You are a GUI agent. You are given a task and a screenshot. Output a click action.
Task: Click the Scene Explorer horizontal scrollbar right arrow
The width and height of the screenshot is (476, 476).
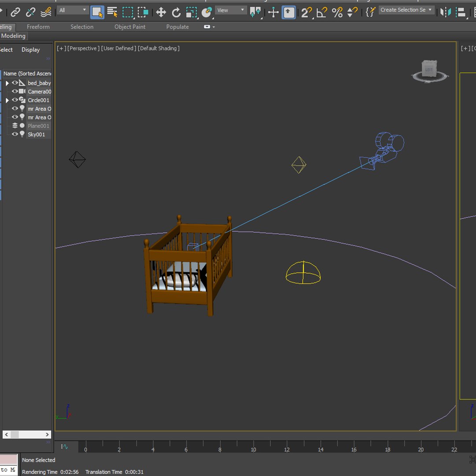pyautogui.click(x=47, y=435)
